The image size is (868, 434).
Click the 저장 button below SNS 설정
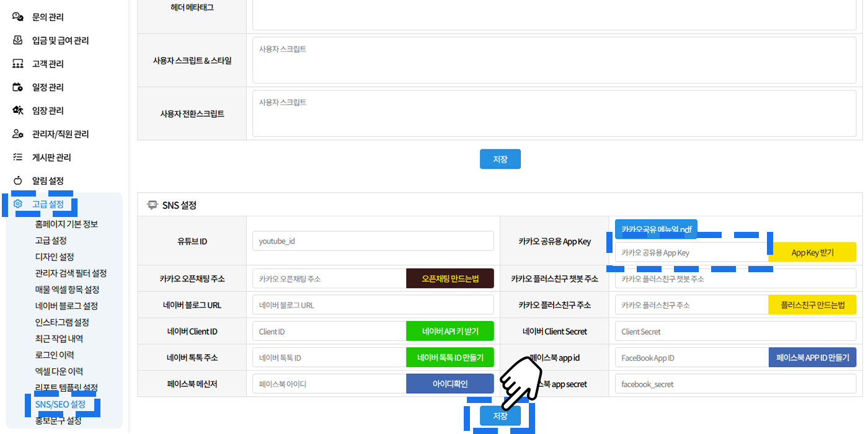pos(500,416)
